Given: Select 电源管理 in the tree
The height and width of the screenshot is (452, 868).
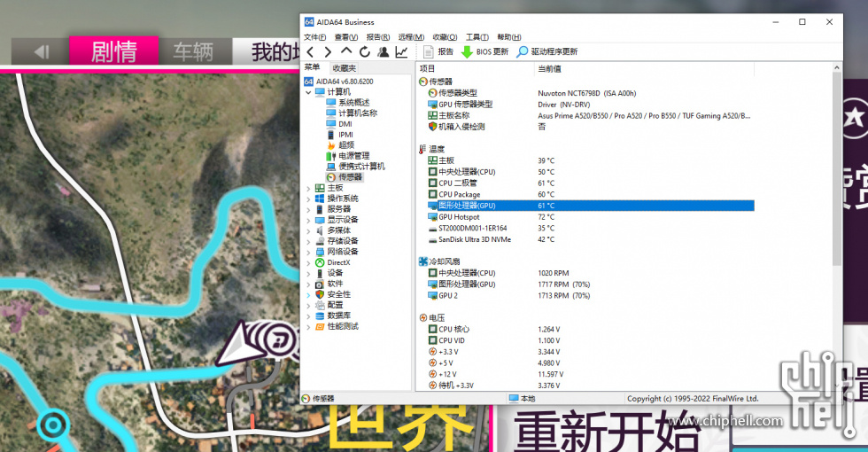Looking at the screenshot, I should click(x=353, y=156).
